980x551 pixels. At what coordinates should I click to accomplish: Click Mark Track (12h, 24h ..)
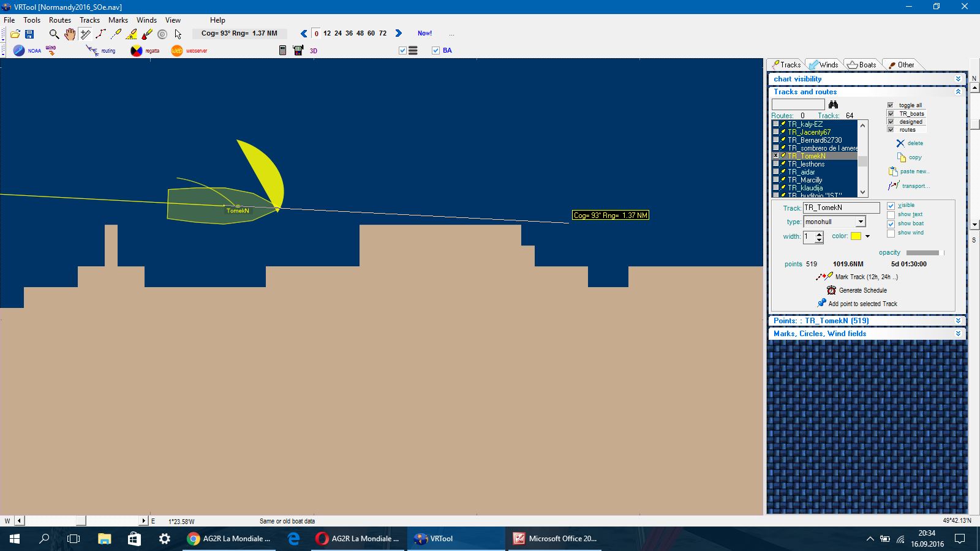point(858,277)
